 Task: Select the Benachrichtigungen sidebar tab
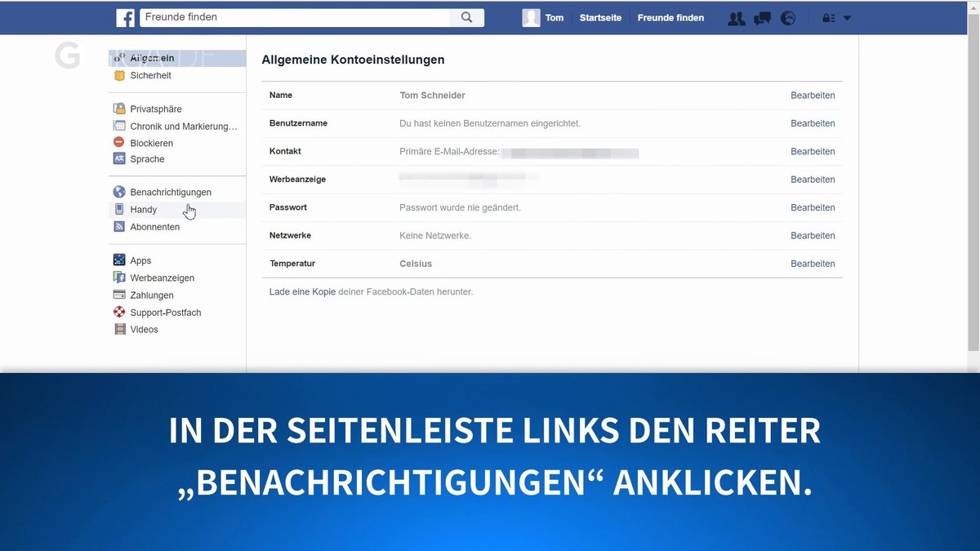point(170,192)
